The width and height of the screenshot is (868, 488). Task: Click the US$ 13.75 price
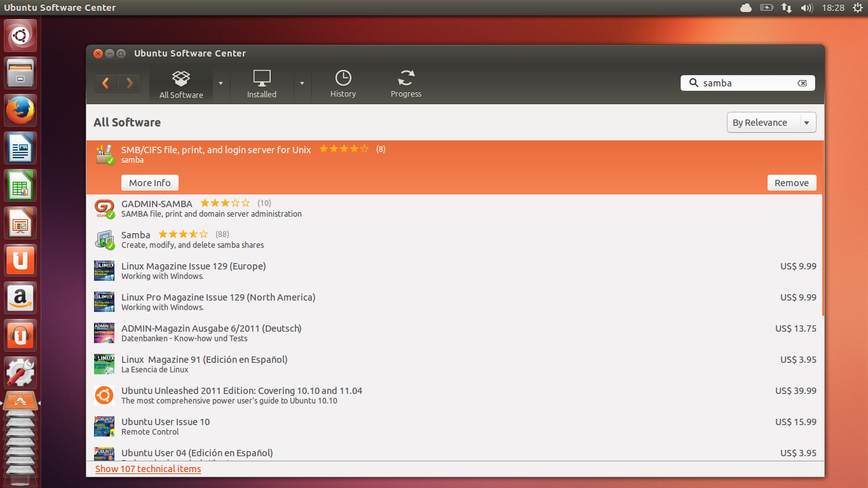point(796,329)
